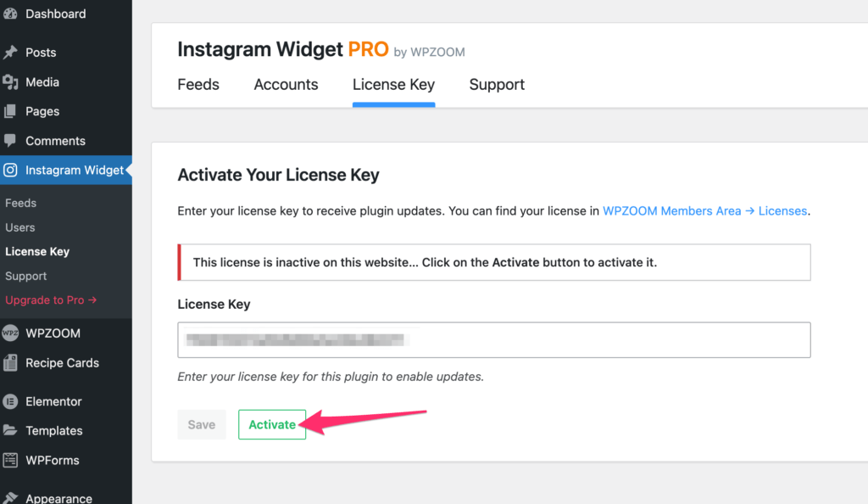Click the Instagram Widget camera icon
This screenshot has width=868, height=504.
10,171
